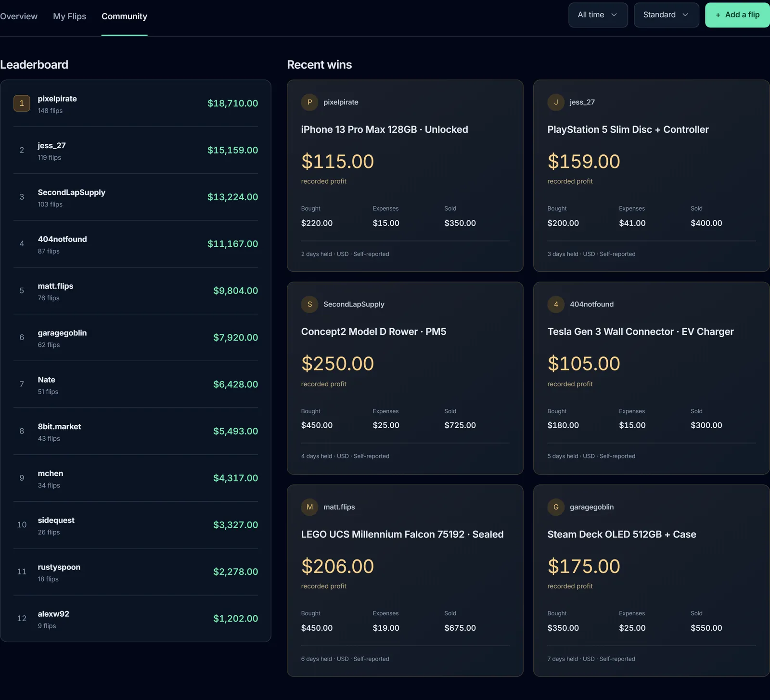Click the $1,202.00 total for alexw92
770x700 pixels.
click(x=235, y=619)
